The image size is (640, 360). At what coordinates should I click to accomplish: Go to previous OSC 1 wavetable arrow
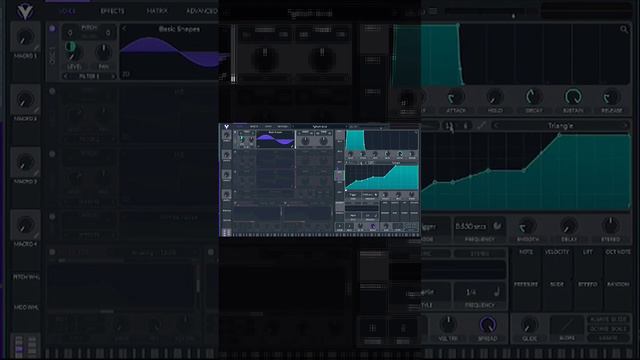click(124, 29)
